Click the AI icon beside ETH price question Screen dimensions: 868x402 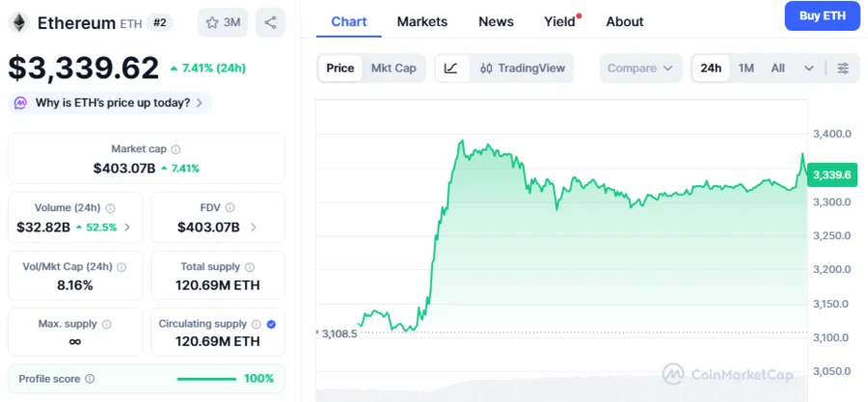[x=20, y=103]
